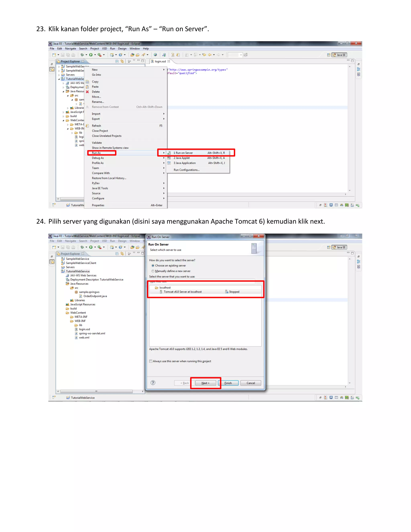Click the Save floppy icon in step 23 toolbar
This screenshot has height=532, width=411.
point(63,55)
